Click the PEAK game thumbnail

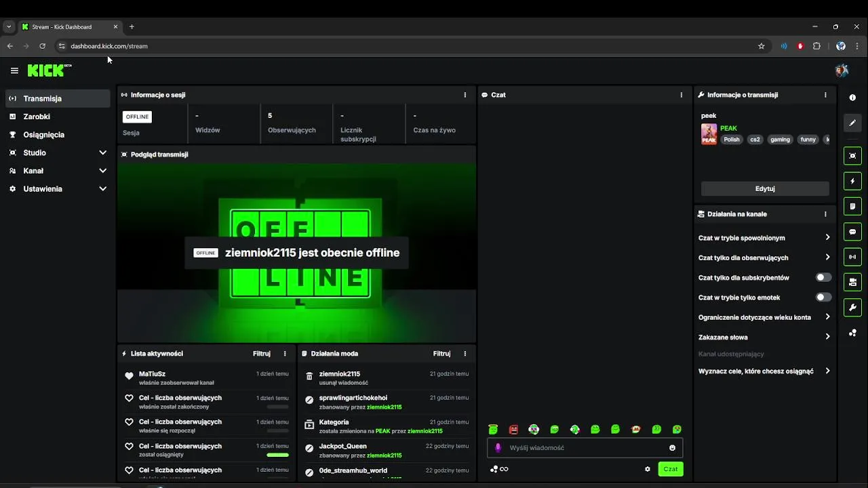tap(709, 134)
